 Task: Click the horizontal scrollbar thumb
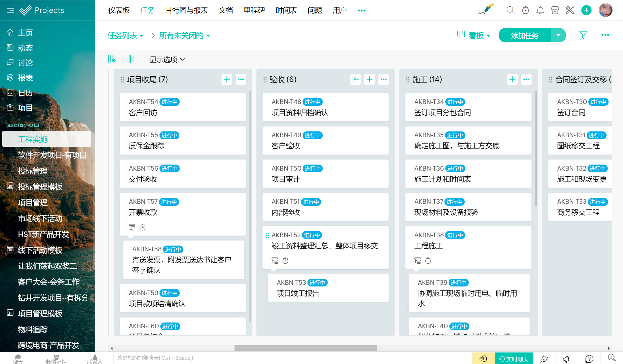click(305, 348)
